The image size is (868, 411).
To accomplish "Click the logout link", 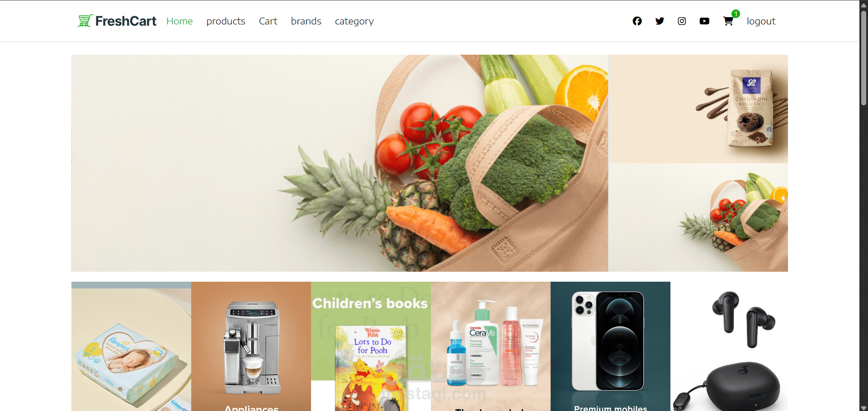I will coord(761,21).
